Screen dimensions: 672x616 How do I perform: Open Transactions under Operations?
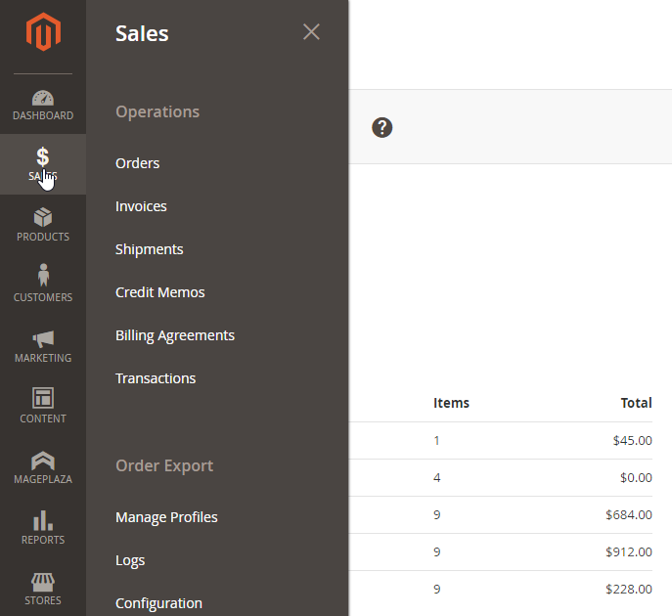pyautogui.click(x=155, y=378)
